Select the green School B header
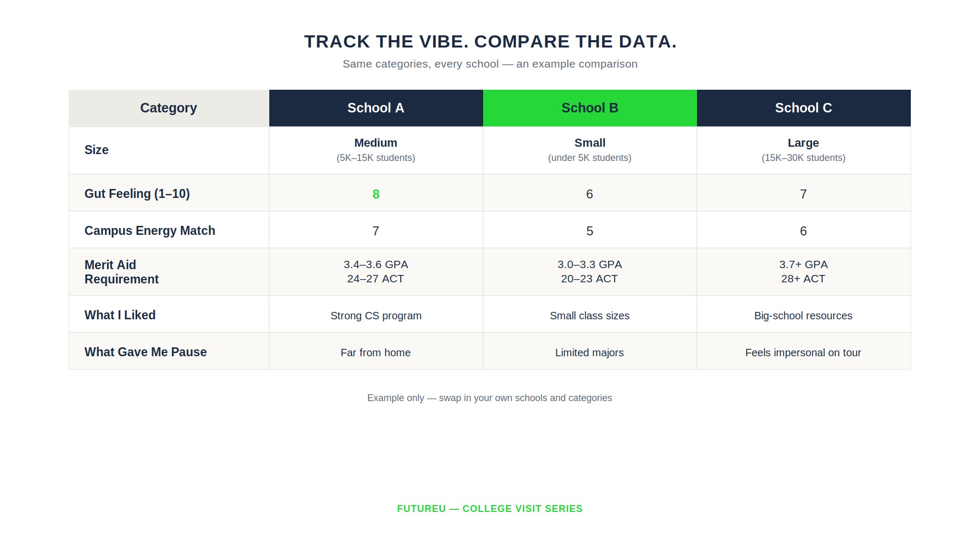Image resolution: width=980 pixels, height=551 pixels. (590, 108)
